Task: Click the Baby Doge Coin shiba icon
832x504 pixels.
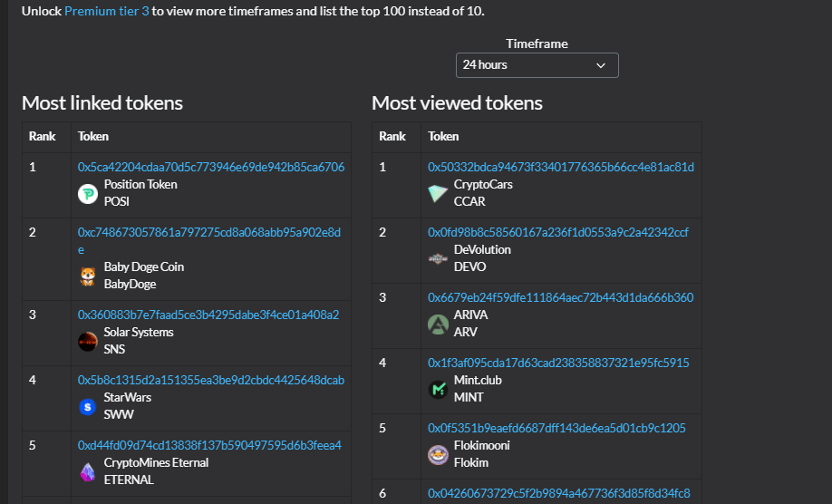Action: pos(88,276)
